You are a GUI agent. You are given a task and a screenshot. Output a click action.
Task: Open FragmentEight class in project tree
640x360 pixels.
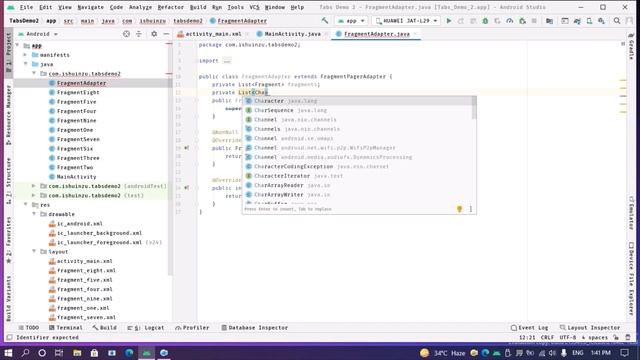tap(78, 92)
